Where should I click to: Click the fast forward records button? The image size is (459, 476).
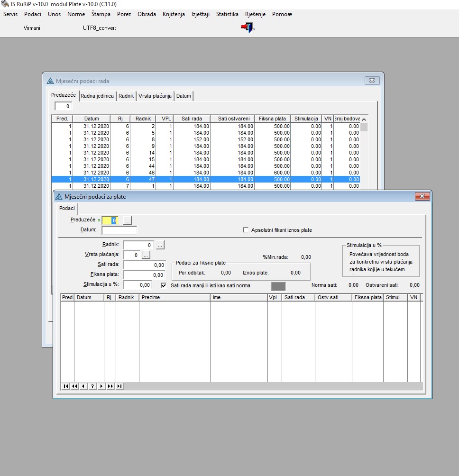point(110,386)
